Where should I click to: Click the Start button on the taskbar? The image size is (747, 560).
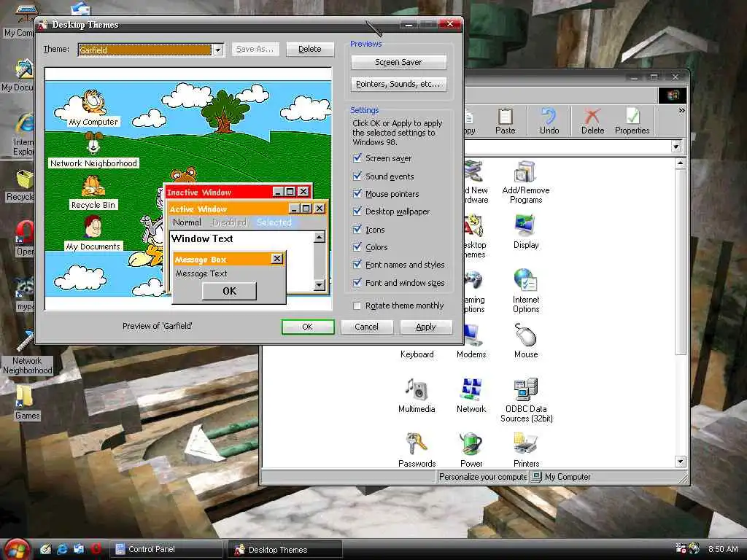coord(16,550)
